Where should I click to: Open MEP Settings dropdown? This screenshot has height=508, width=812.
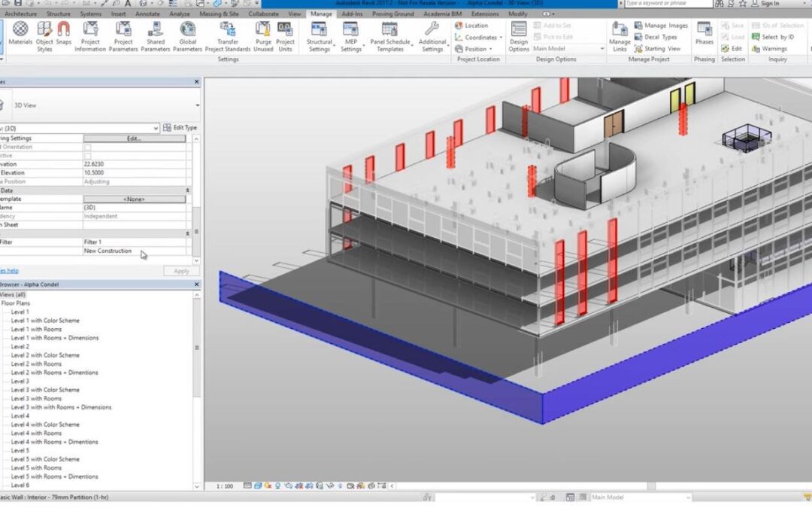(351, 36)
